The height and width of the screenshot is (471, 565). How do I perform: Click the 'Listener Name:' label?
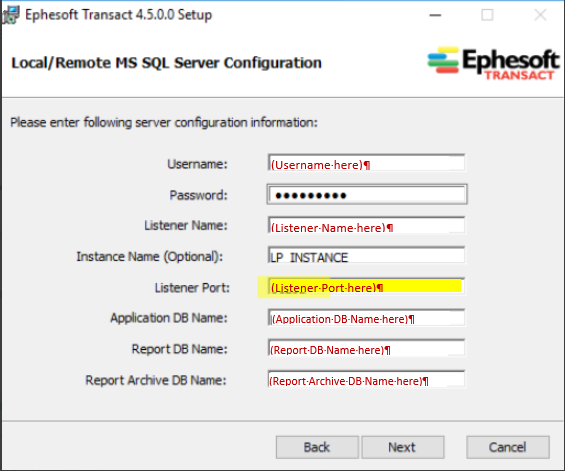click(186, 226)
